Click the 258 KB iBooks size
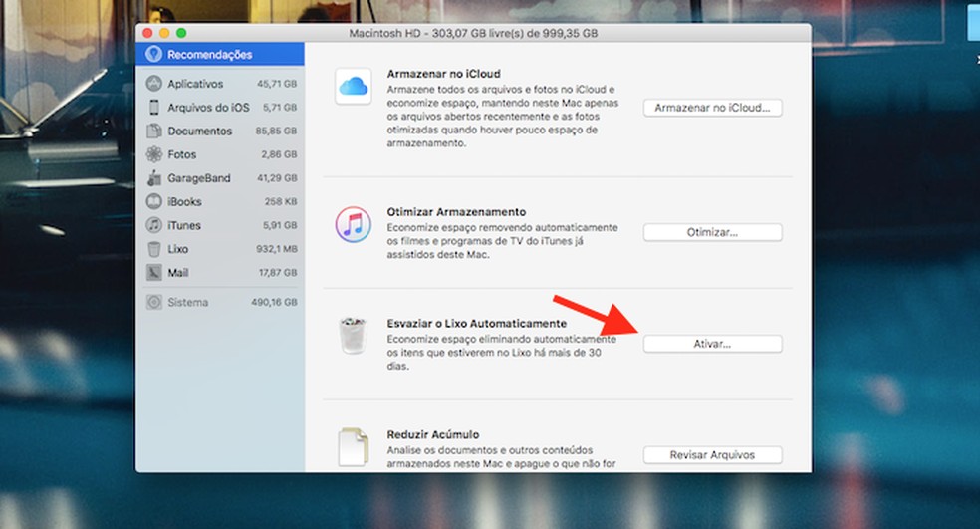This screenshot has width=980, height=529. 281,202
